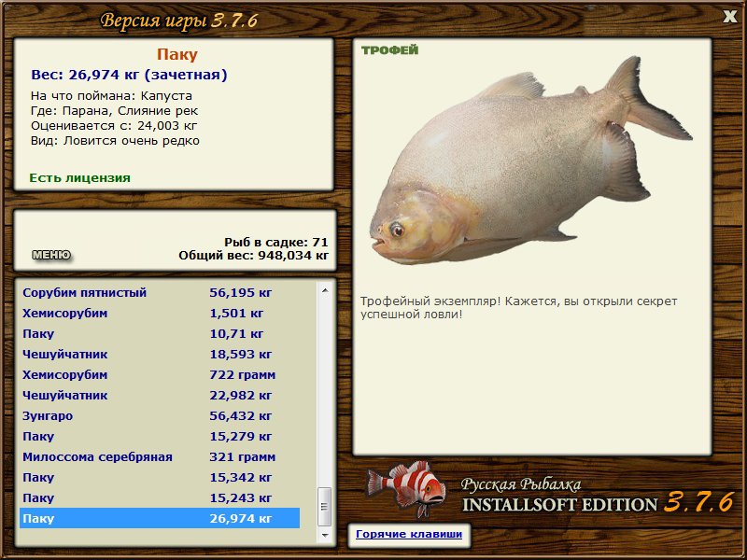Viewport: 747px width, 560px height.
Task: Click the fish list scrollbar thumb
Action: click(x=325, y=507)
